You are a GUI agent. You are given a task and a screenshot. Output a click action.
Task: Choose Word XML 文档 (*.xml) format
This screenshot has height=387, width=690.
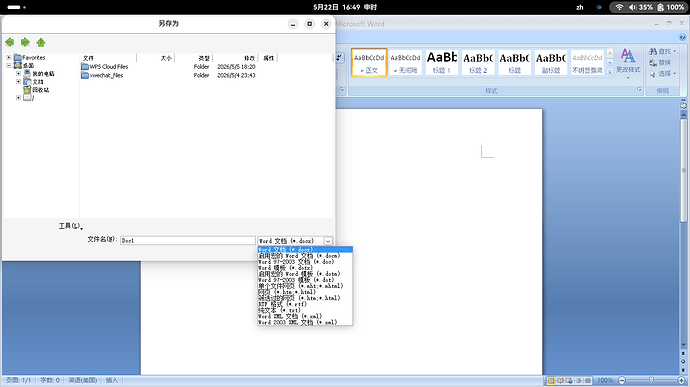(305, 316)
